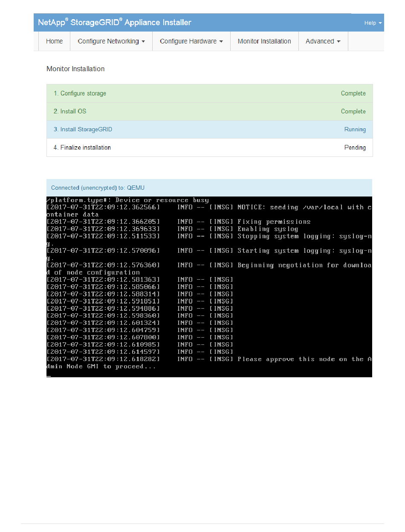
Task: Click the 'Device or resource busy' console line
Action: 128,200
